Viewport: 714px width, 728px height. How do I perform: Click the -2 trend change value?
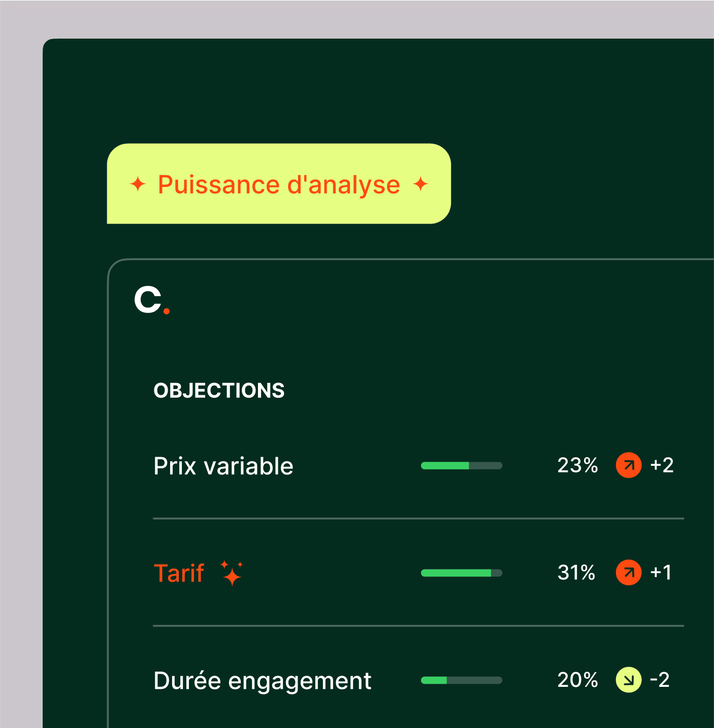click(660, 680)
